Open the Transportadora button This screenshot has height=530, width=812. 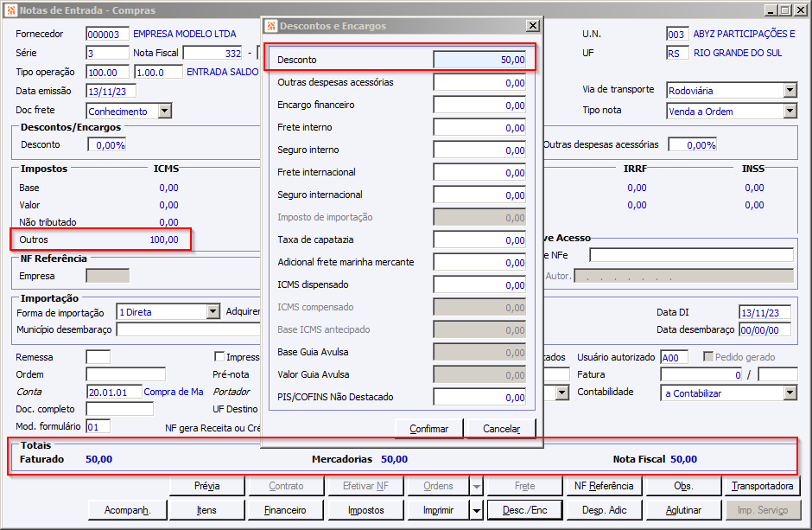(x=762, y=486)
